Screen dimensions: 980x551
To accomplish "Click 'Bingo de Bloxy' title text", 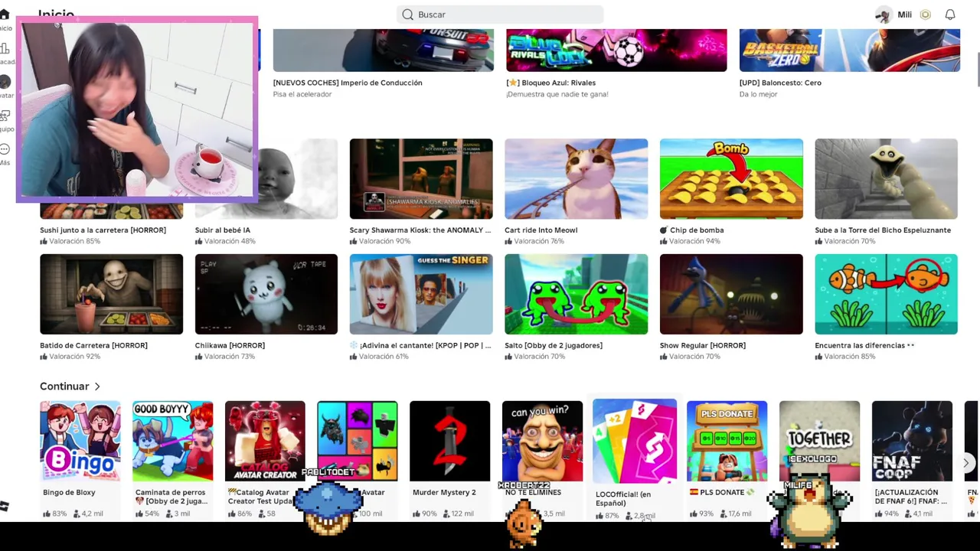I will point(69,493).
